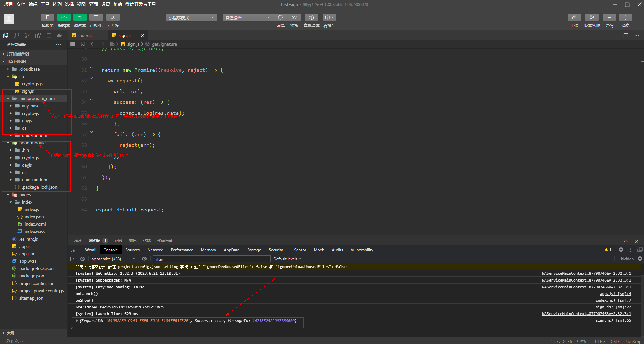Fold code at line 51 arrow
This screenshot has height=344, width=644.
pos(91,68)
